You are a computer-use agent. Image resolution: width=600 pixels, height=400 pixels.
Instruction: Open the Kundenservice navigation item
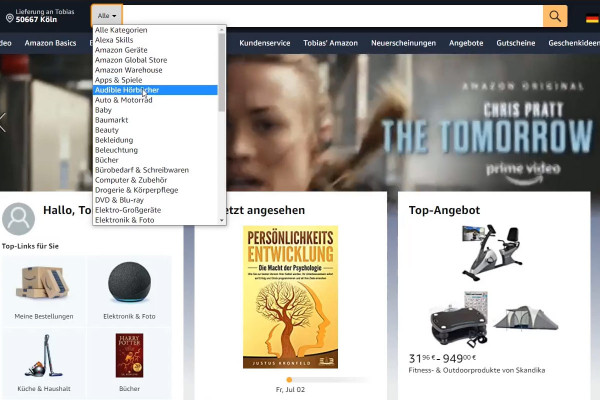[x=265, y=43]
